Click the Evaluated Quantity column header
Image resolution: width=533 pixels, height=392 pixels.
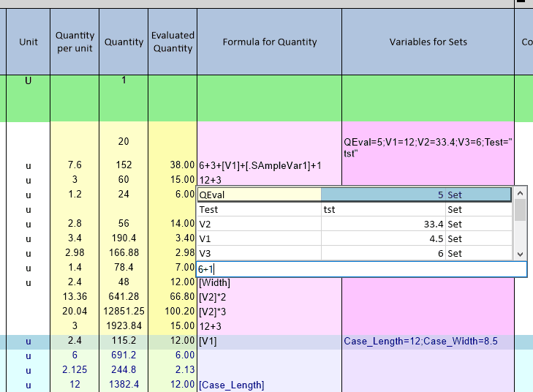click(x=173, y=42)
